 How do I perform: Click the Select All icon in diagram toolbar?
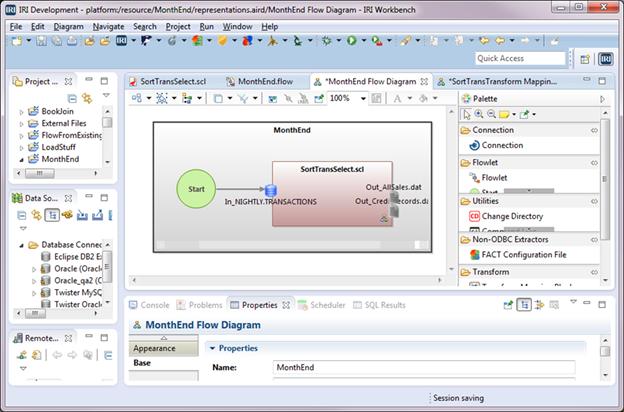[162, 98]
